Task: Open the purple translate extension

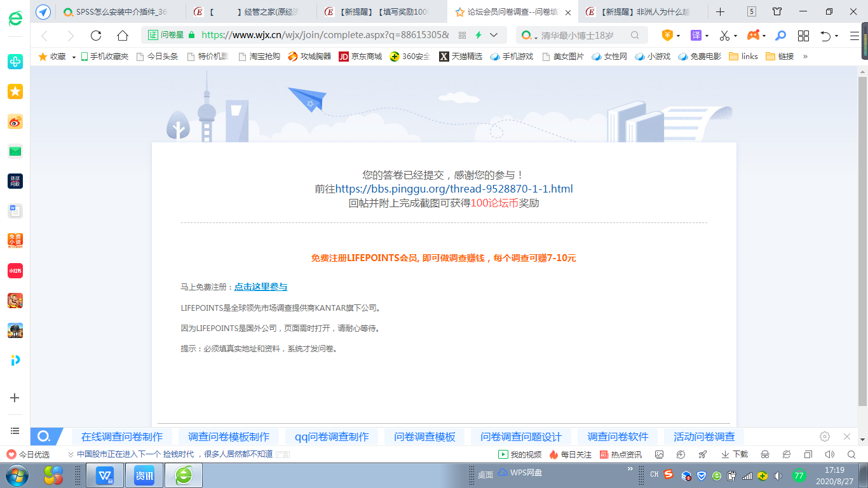Action: coord(696,36)
